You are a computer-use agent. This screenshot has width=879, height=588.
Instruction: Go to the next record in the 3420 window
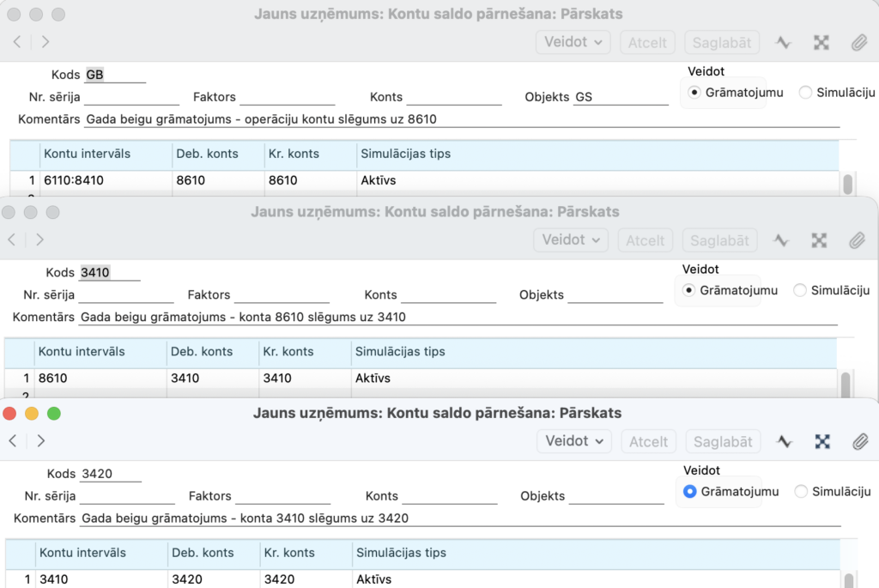point(41,441)
